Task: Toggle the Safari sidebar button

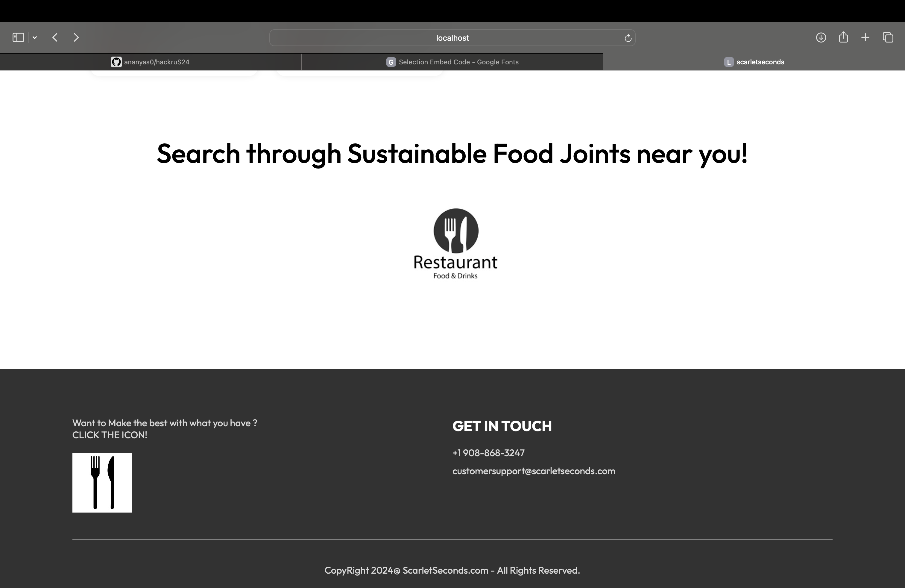Action: click(x=18, y=37)
